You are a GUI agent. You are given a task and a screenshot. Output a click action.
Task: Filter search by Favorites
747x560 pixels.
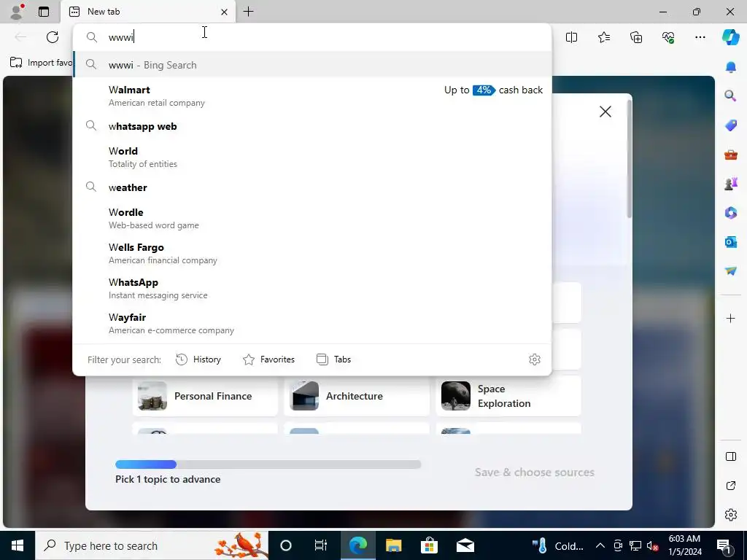[268, 359]
